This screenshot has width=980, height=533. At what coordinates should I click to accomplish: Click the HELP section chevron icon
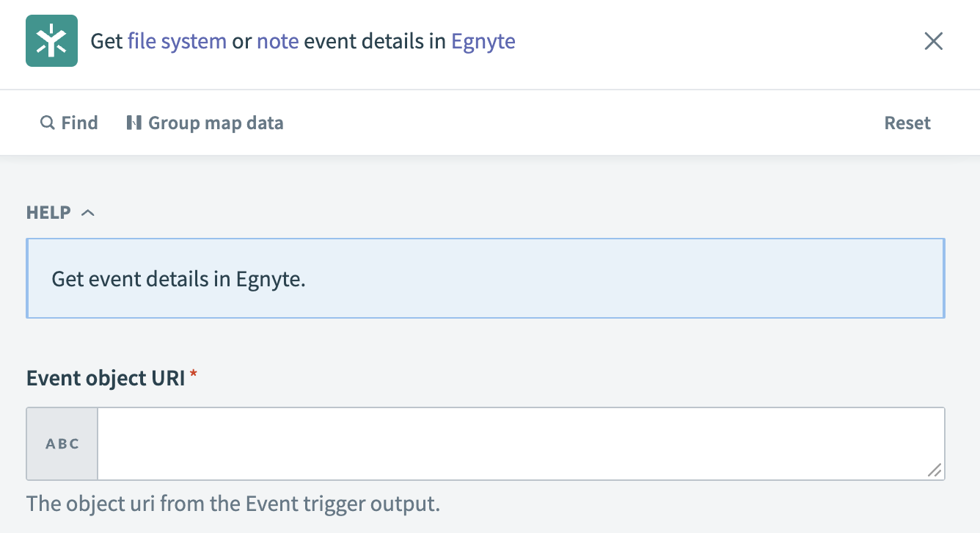point(89,212)
